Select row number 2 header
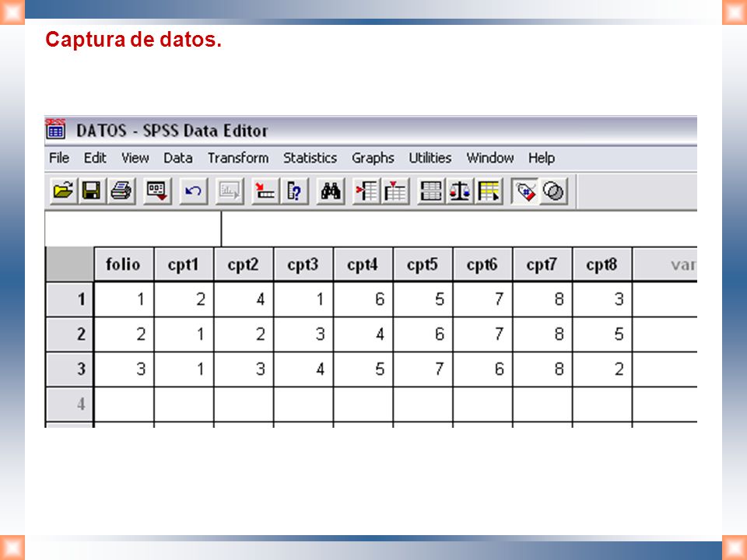This screenshot has height=560, width=747. 69,334
